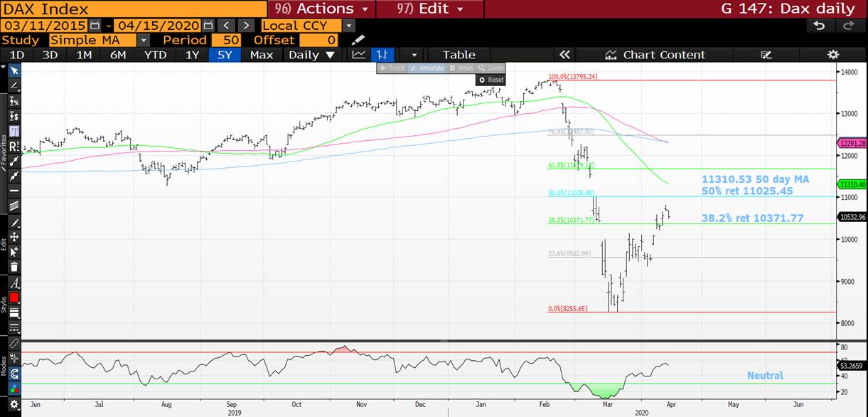This screenshot has height=417, width=868.
Task: Click the Zoom button on chart
Action: (491, 68)
